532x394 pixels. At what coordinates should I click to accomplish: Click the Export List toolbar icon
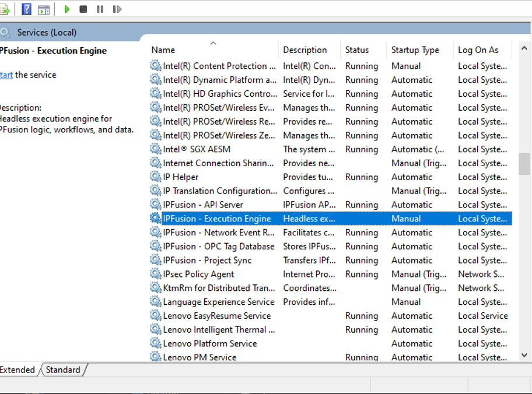tap(5, 9)
